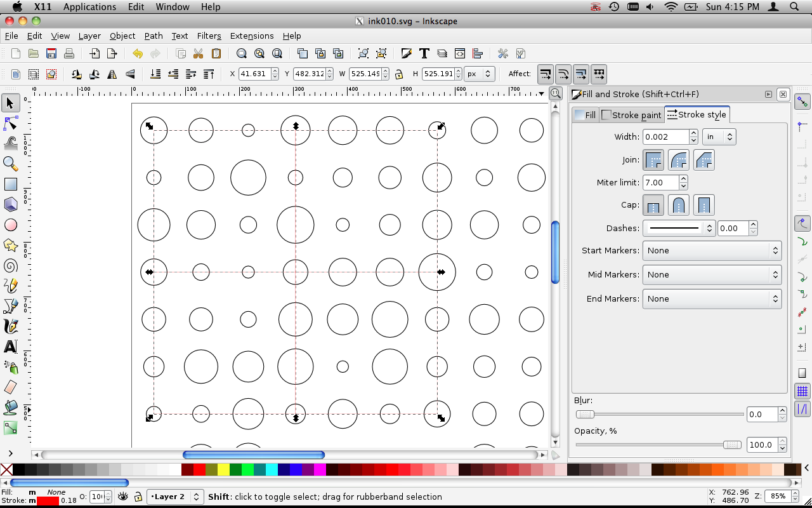The height and width of the screenshot is (508, 812).
Task: Select the butt cap style
Action: tap(653, 205)
